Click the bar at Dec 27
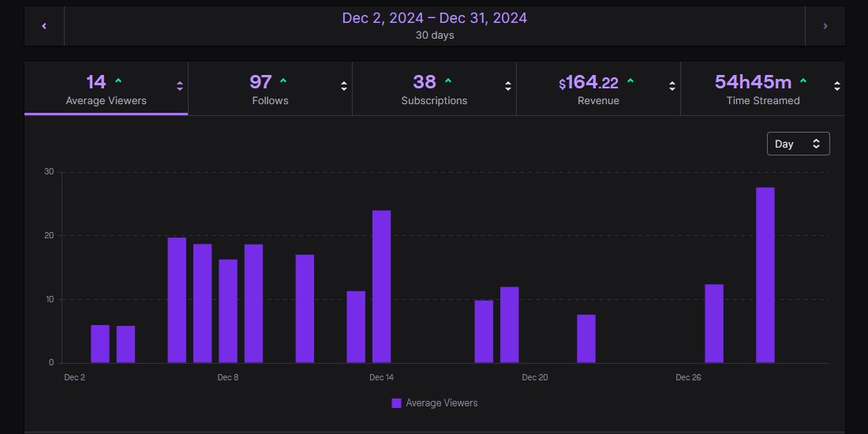Image resolution: width=868 pixels, height=434 pixels. tap(714, 324)
